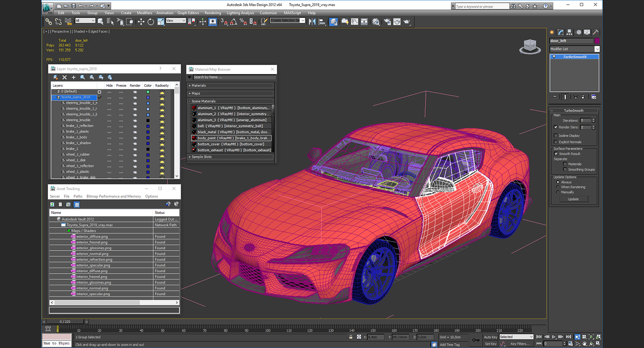This screenshot has width=644, height=348.
Task: Activate the Select and Rotate tool
Action: (151, 21)
